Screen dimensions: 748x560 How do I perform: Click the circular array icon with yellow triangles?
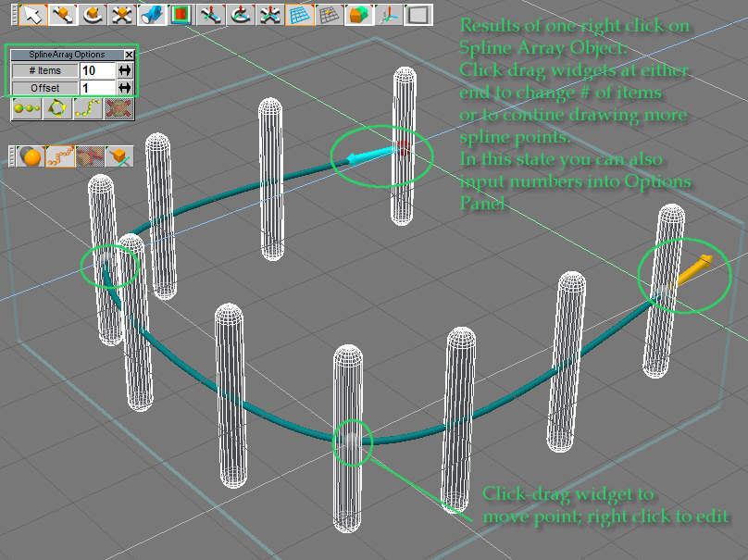click(57, 109)
